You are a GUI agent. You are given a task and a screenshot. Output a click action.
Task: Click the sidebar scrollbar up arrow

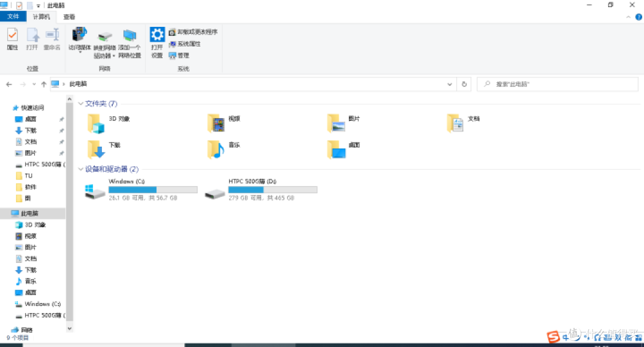69,99
